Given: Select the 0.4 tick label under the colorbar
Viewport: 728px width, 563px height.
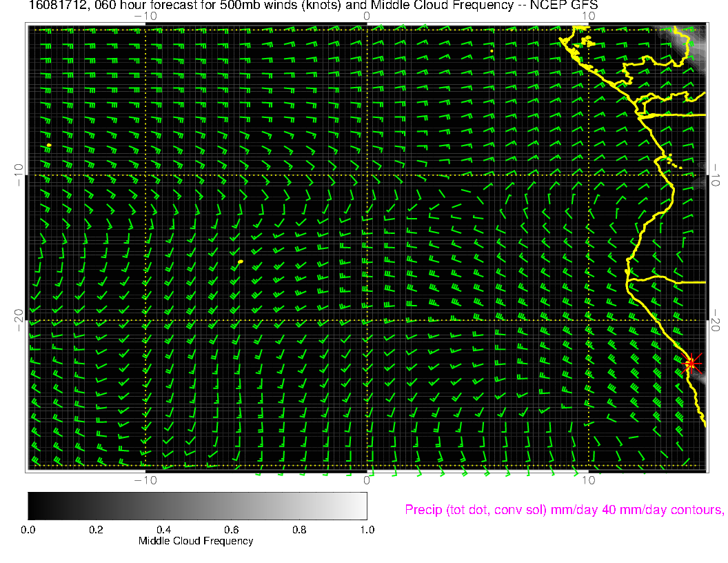Looking at the screenshot, I should tap(163, 530).
